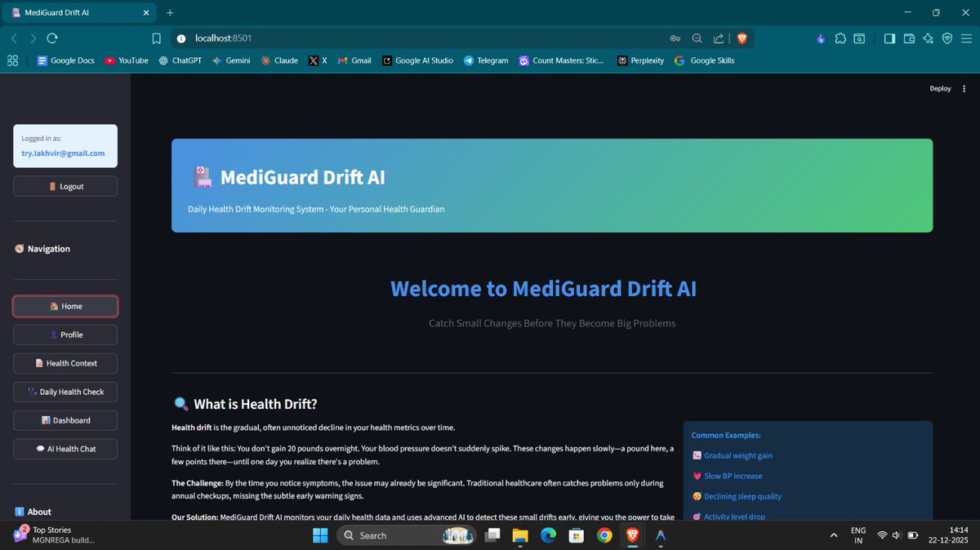
Task: Open the Perplexity bookmark
Action: point(641,60)
